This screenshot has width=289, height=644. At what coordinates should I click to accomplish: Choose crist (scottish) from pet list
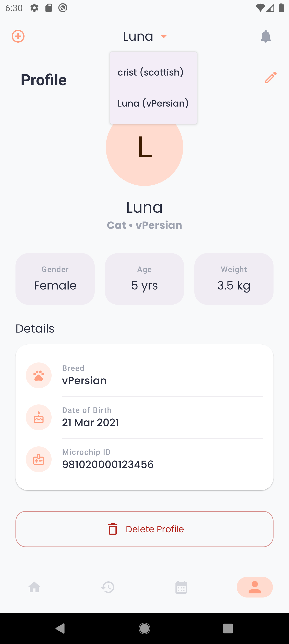point(151,72)
